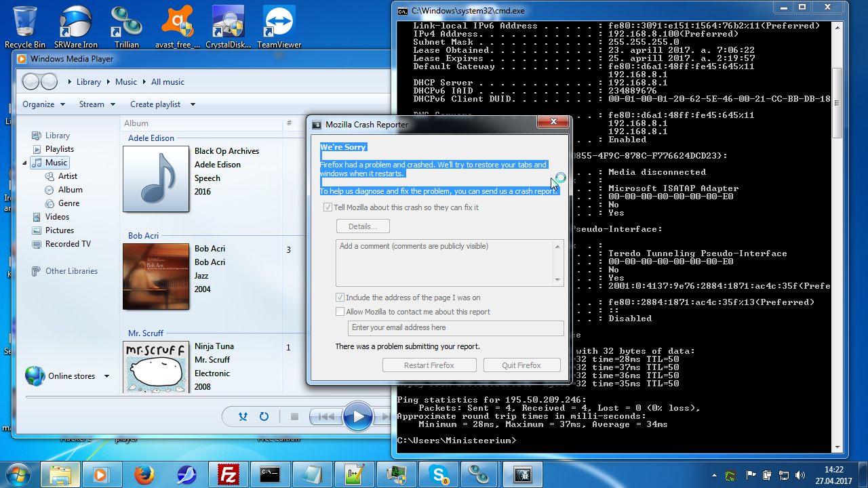Toggle repeat in Windows Media Player
Image resolution: width=868 pixels, height=488 pixels.
click(264, 417)
